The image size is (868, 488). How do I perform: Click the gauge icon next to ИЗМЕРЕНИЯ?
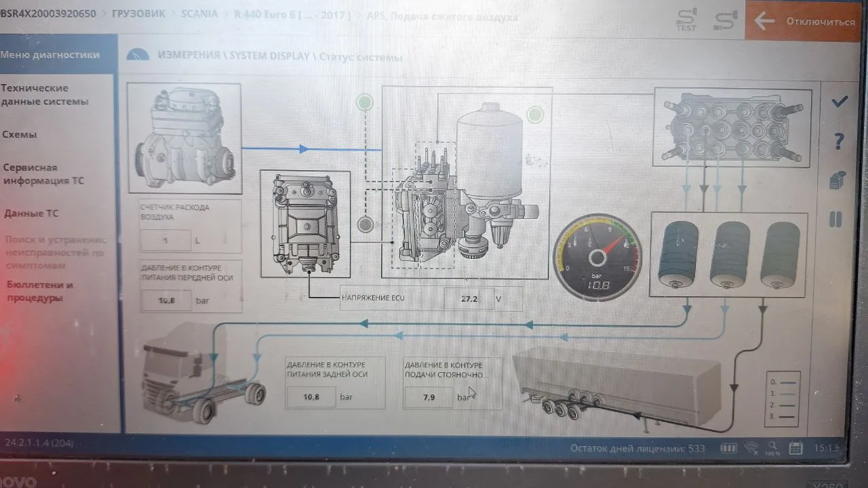pyautogui.click(x=138, y=56)
